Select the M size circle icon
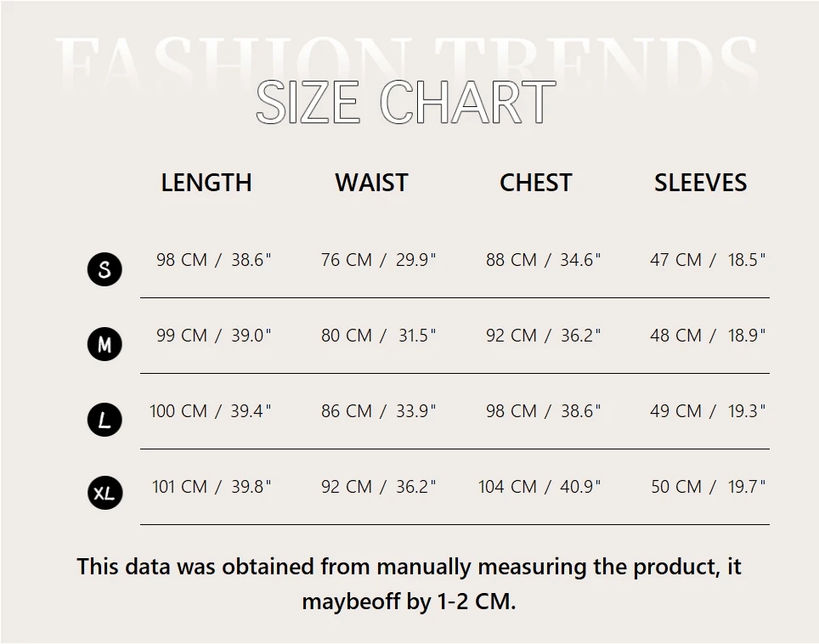The width and height of the screenshot is (819, 644). (104, 345)
